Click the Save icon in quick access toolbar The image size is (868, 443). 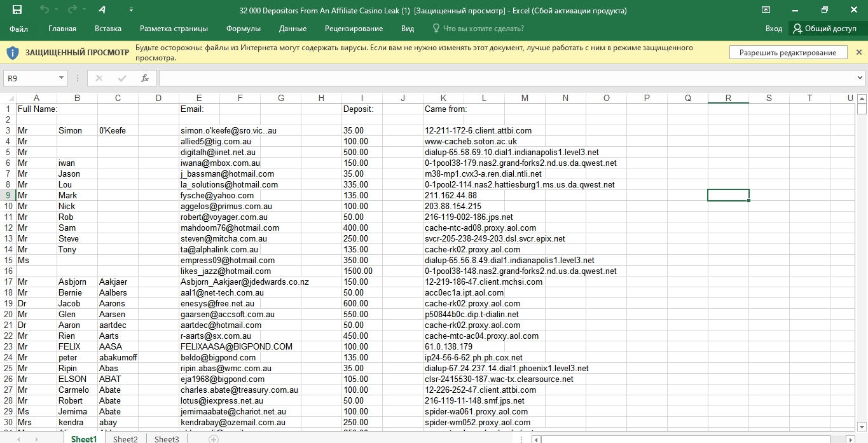pos(17,10)
